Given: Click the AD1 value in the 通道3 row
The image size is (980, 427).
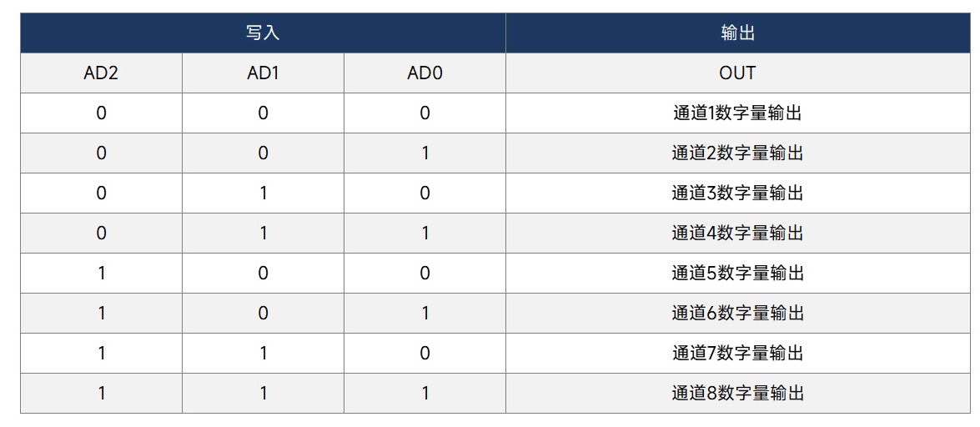Looking at the screenshot, I should click(x=263, y=193).
